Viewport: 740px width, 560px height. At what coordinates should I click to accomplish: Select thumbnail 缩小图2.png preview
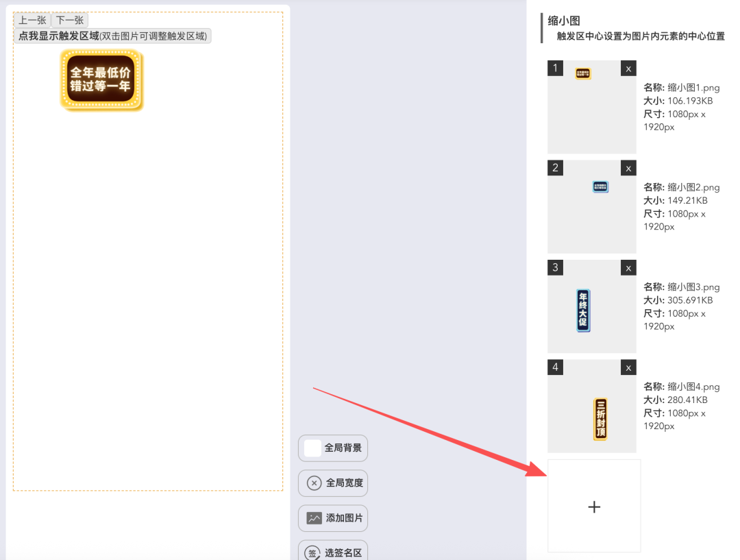pos(592,206)
